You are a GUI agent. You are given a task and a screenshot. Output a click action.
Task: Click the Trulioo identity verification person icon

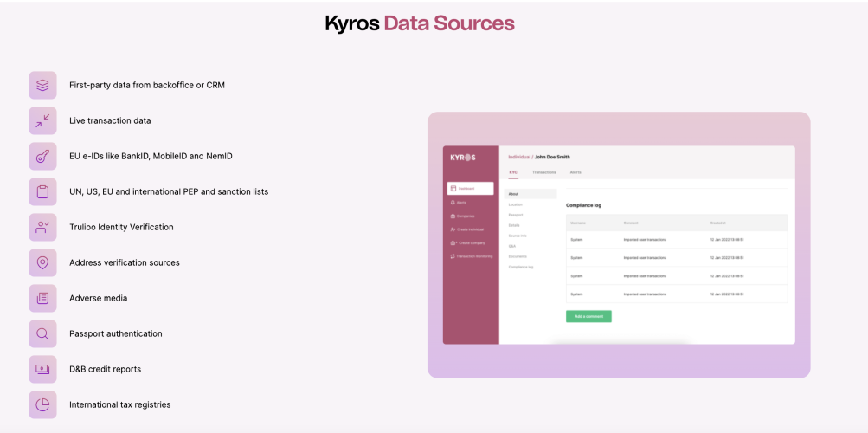click(x=42, y=227)
